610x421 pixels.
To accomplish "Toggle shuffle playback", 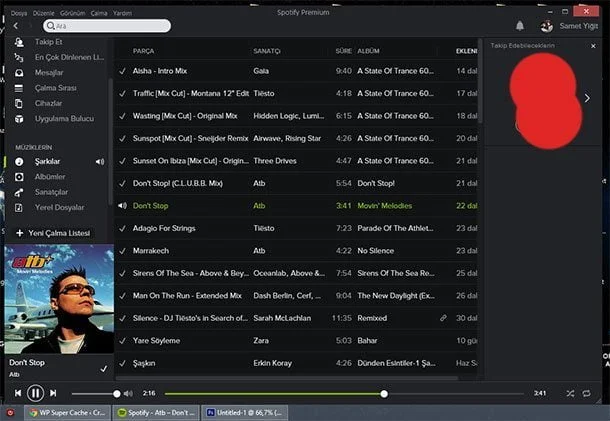I will 570,393.
